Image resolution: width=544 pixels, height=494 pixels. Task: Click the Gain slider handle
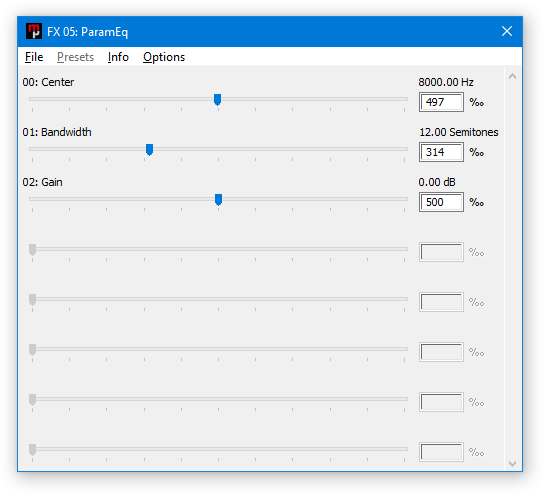[x=218, y=199]
